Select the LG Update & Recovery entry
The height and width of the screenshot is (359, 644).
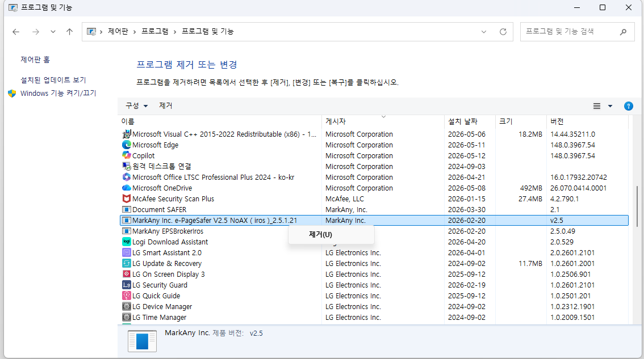[x=167, y=263]
